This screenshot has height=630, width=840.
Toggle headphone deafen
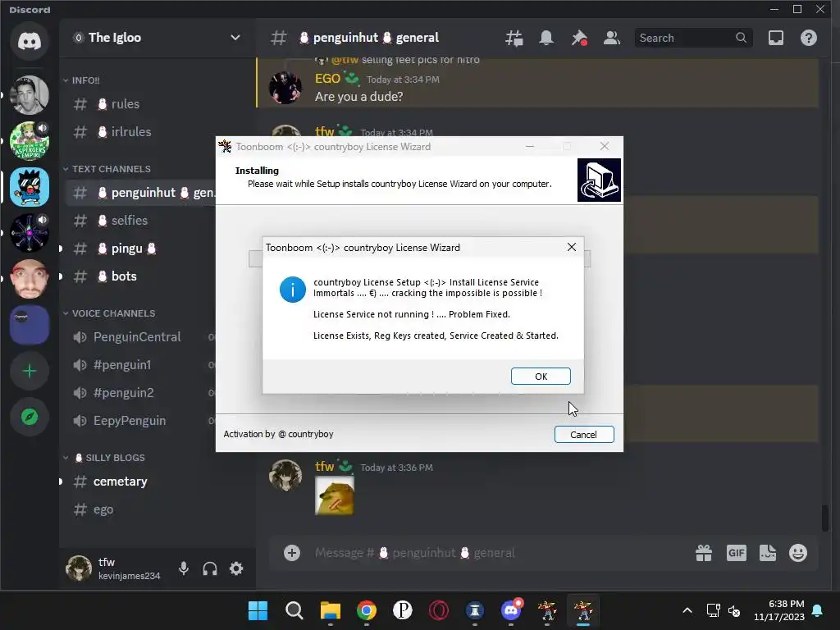click(210, 568)
